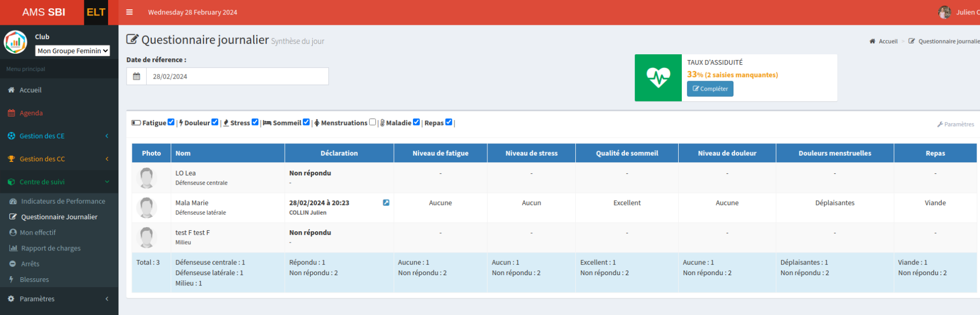This screenshot has height=315, width=980.
Task: Click the Rapport de charges chart icon
Action: click(13, 248)
